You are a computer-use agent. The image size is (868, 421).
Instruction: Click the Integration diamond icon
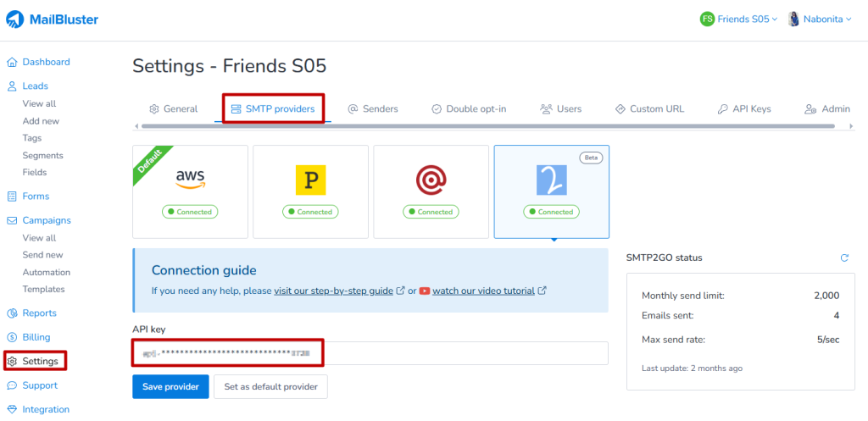click(x=12, y=409)
